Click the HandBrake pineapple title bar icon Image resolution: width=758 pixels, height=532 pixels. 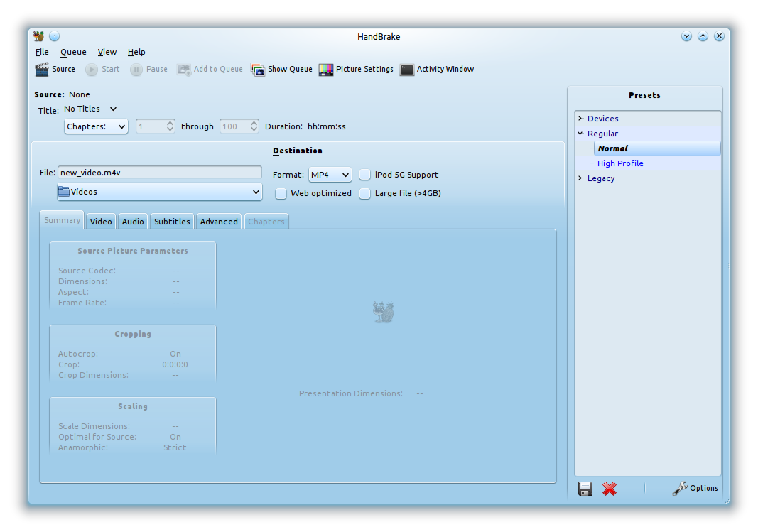point(38,36)
